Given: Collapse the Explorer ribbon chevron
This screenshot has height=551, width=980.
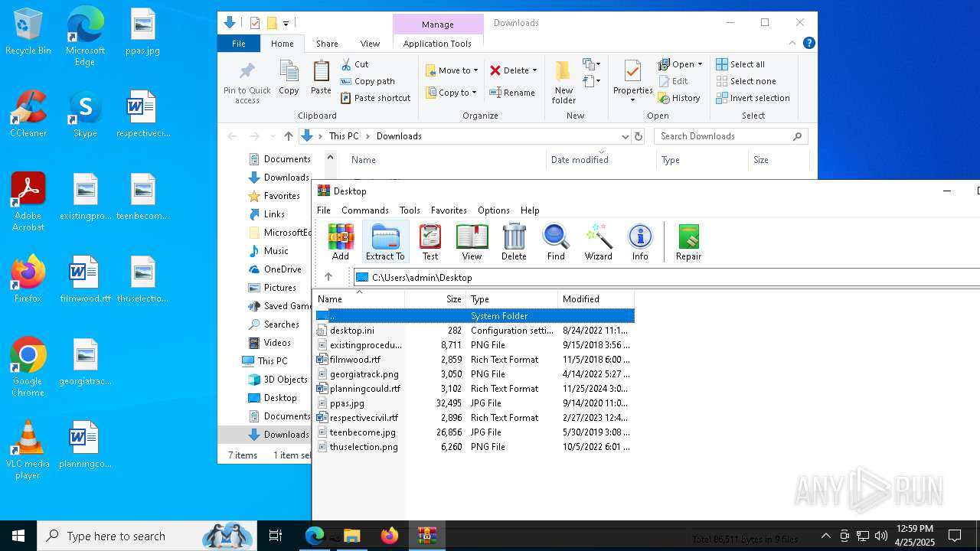Looking at the screenshot, I should 792,44.
